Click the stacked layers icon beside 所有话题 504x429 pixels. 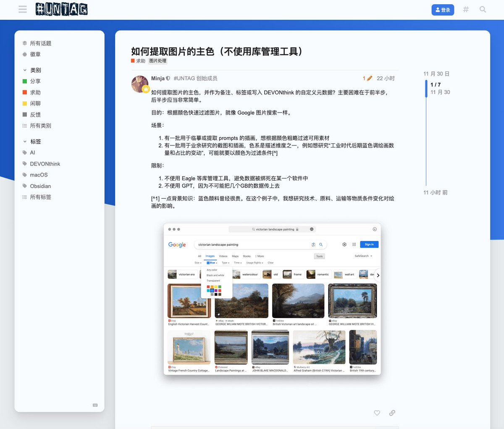pyautogui.click(x=24, y=43)
